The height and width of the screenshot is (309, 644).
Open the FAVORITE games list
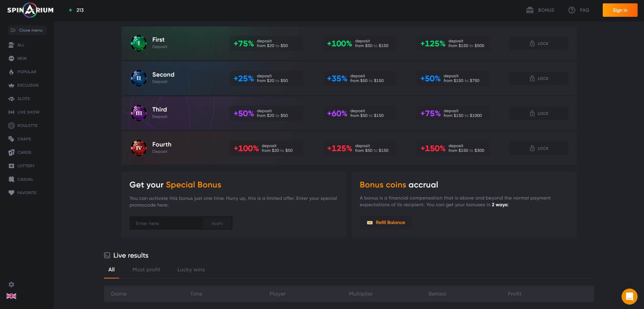(x=23, y=193)
